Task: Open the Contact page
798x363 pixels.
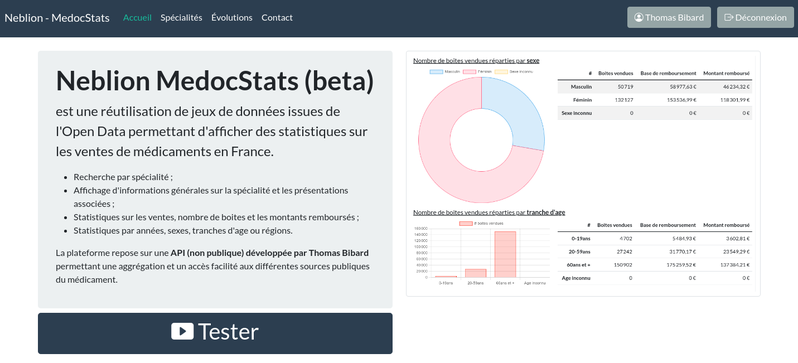Action: [277, 18]
